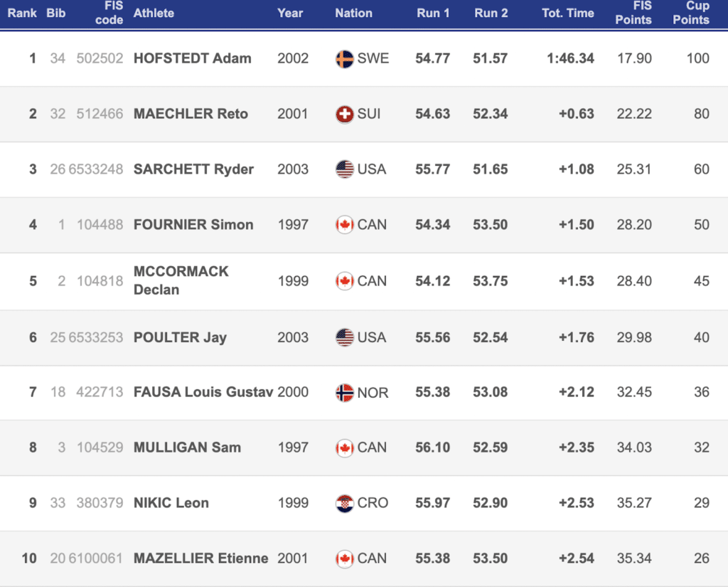Click the Nation column header

click(x=353, y=13)
